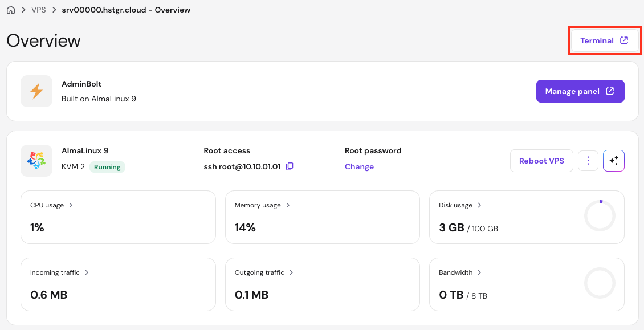Click the KVM 2 plan label
Screen dimensions: 644x330
73,167
